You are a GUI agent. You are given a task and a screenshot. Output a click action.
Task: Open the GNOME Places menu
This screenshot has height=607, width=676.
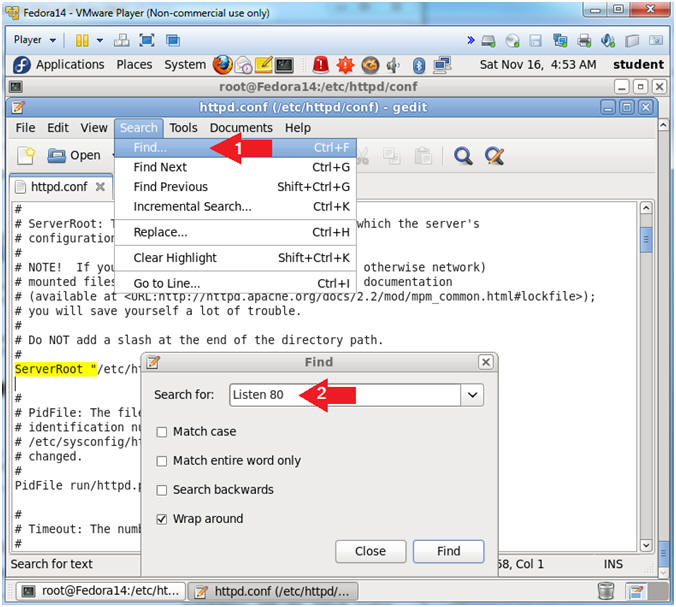[134, 65]
